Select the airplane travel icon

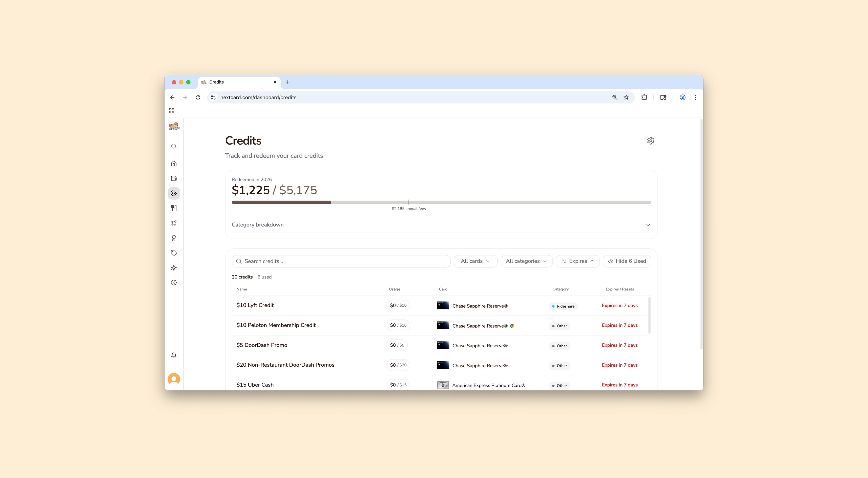point(174,223)
